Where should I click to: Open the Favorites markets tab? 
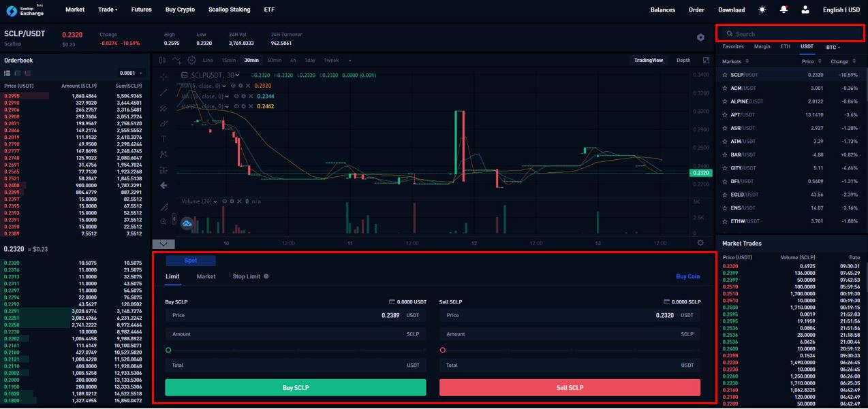pyautogui.click(x=733, y=47)
